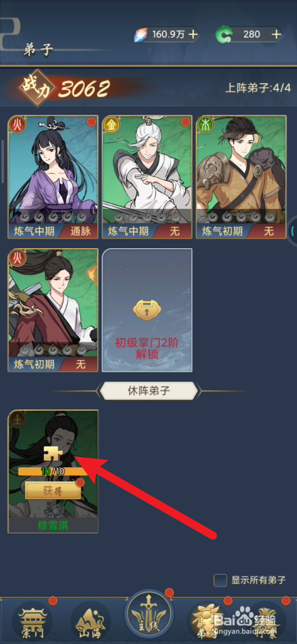Select the red-robed fire disciple card
Image resolution: width=297 pixels, height=644 pixels.
pyautogui.click(x=53, y=310)
